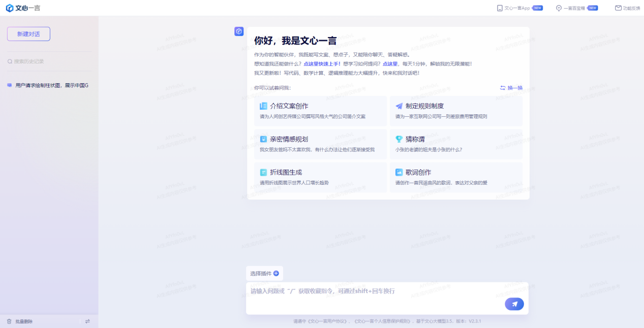Viewport: 644px width, 328px height.
Task: Collapse sidebar using the swap arrows icon
Action: pyautogui.click(x=87, y=321)
